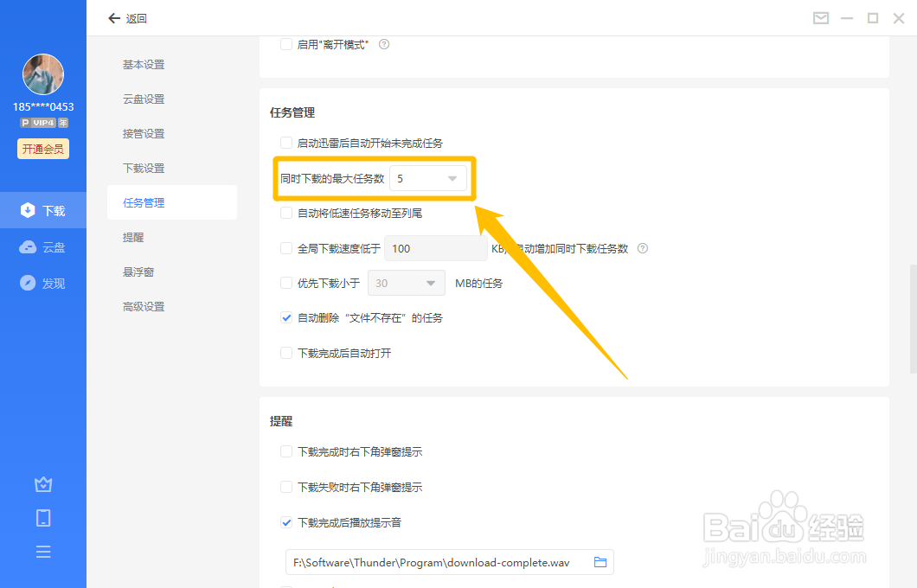
Task: Click the mobile phone icon in sidebar
Action: coord(43,517)
